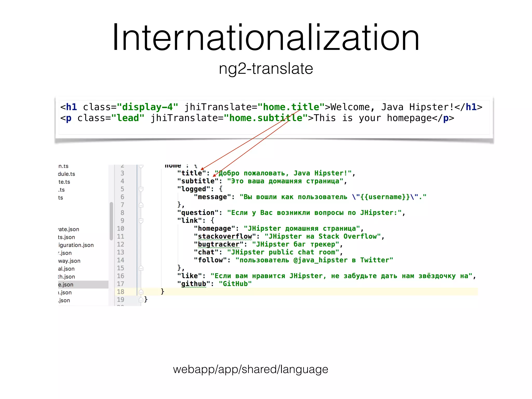Collapse the "home" block fold marker on line 2

click(141, 166)
